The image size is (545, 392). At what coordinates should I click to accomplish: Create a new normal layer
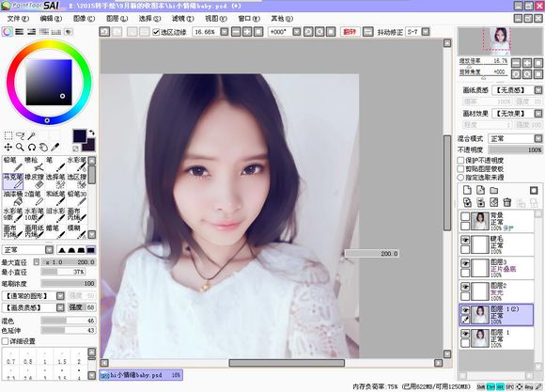[x=468, y=190]
